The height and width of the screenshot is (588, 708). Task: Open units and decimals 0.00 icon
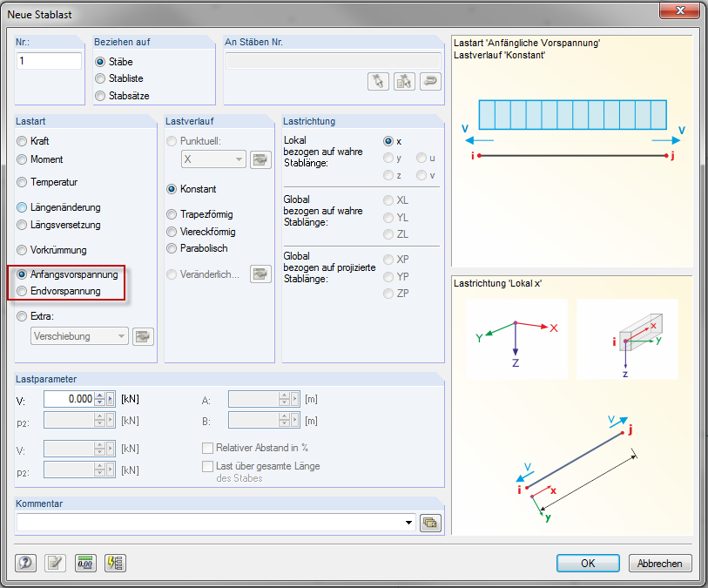point(84,563)
